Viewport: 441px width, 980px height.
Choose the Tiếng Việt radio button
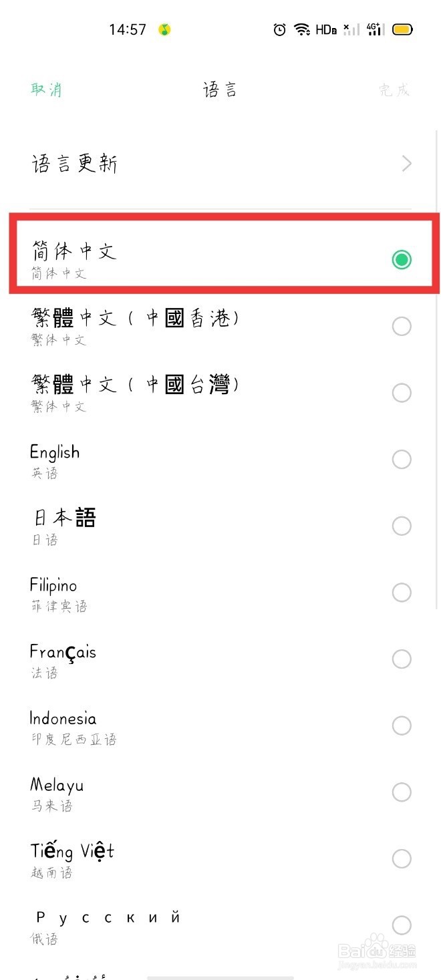402,858
